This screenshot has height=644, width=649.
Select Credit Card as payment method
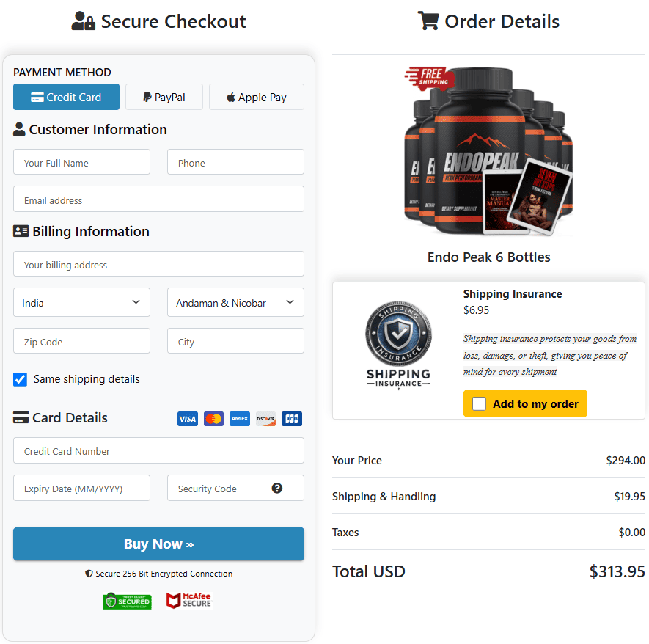coord(66,96)
